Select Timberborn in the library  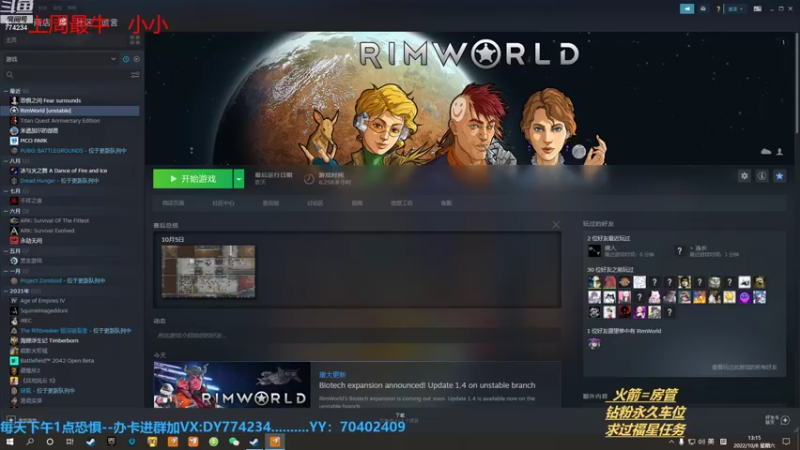[x=49, y=340]
